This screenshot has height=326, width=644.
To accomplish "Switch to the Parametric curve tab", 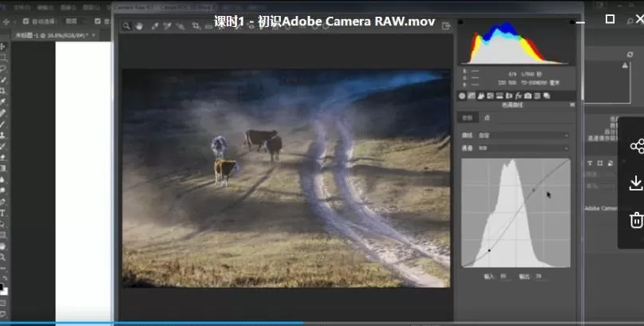I will pos(468,117).
